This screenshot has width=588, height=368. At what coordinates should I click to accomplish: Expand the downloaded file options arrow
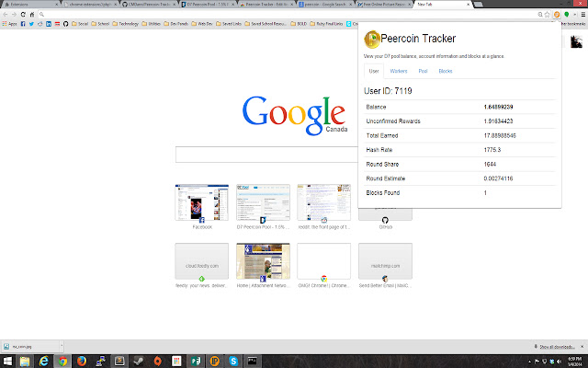point(62,346)
